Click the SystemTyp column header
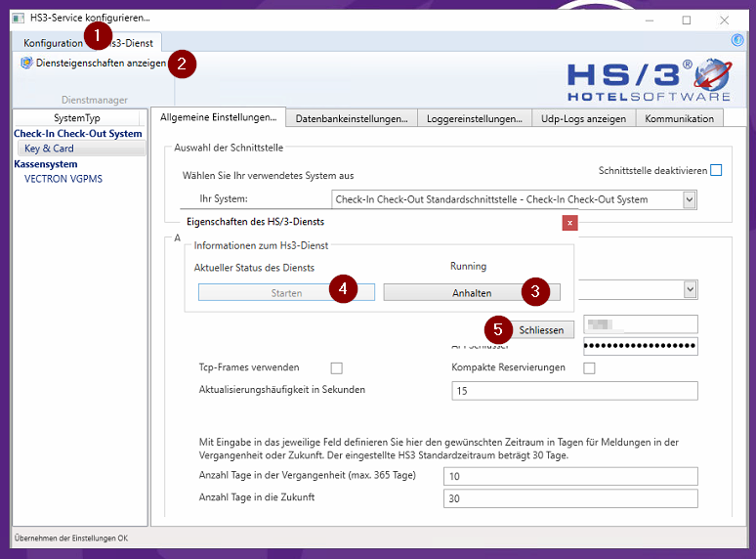The width and height of the screenshot is (756, 559). [x=76, y=118]
